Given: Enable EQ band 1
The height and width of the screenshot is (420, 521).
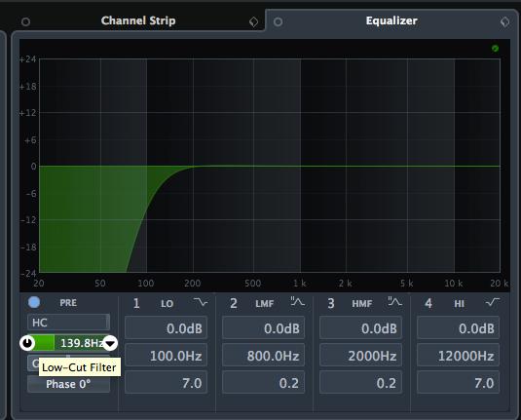Looking at the screenshot, I should tap(136, 303).
